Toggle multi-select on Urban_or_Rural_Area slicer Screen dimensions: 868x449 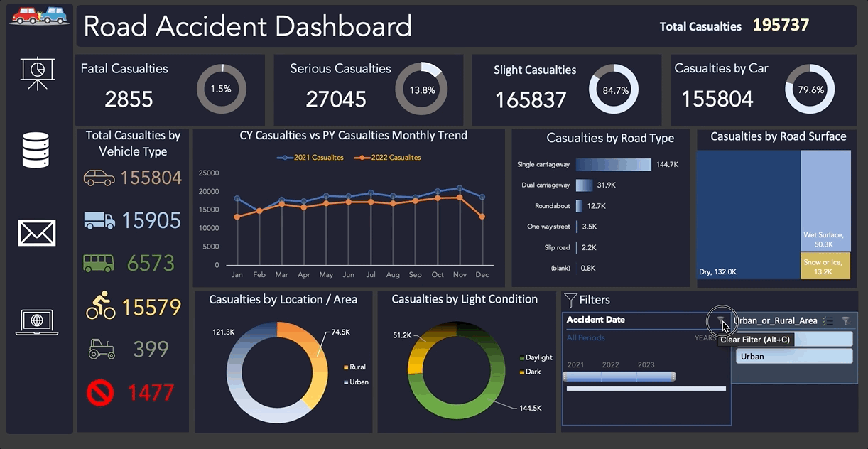click(x=827, y=321)
